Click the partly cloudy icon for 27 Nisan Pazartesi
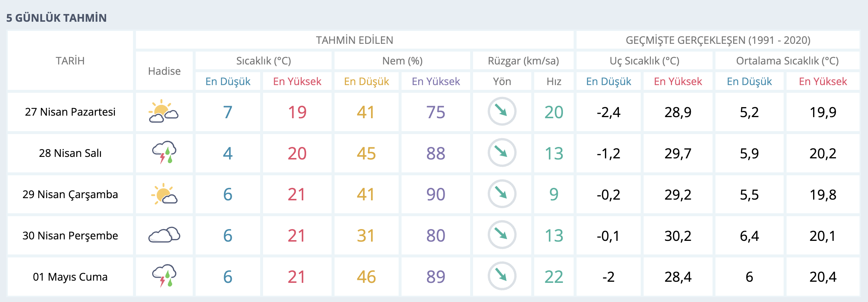This screenshot has width=868, height=302. (x=164, y=112)
